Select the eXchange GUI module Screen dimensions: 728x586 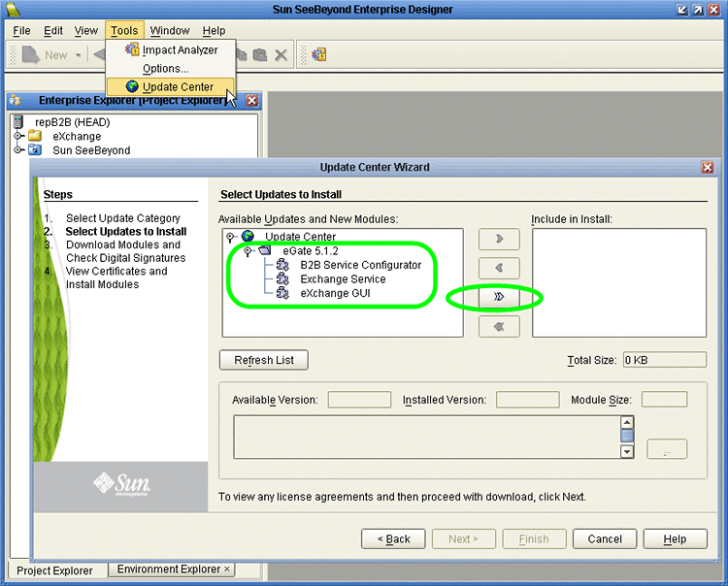[335, 293]
